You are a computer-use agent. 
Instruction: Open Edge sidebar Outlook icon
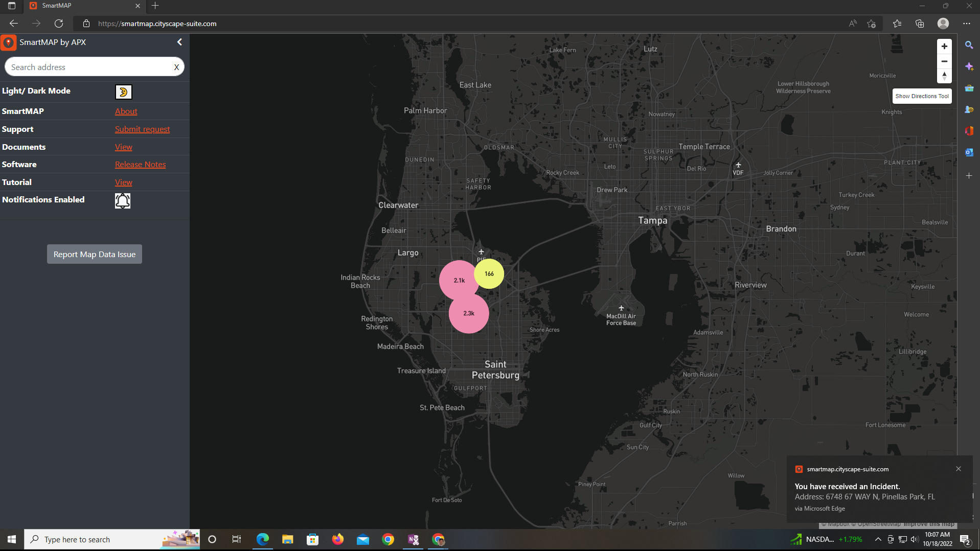[x=969, y=152]
